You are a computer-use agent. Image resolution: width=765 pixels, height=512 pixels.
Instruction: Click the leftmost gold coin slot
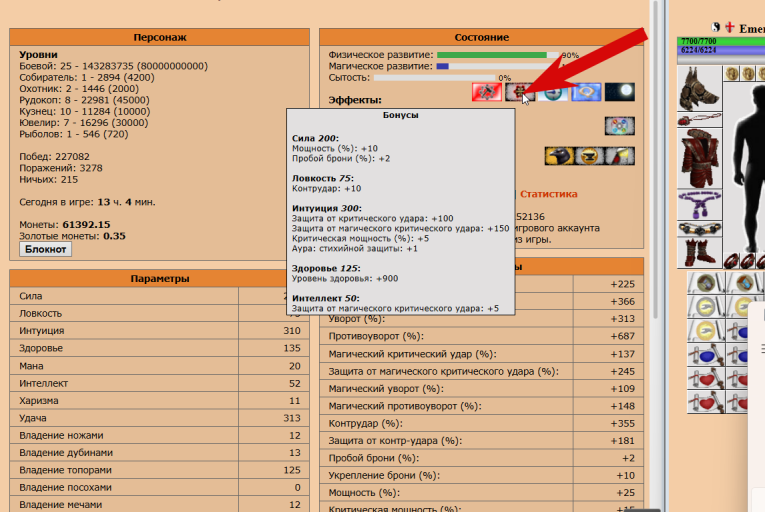731,74
